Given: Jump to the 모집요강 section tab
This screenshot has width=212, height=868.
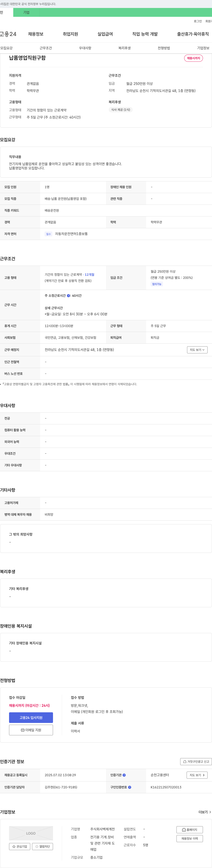Looking at the screenshot, I should click(6, 48).
